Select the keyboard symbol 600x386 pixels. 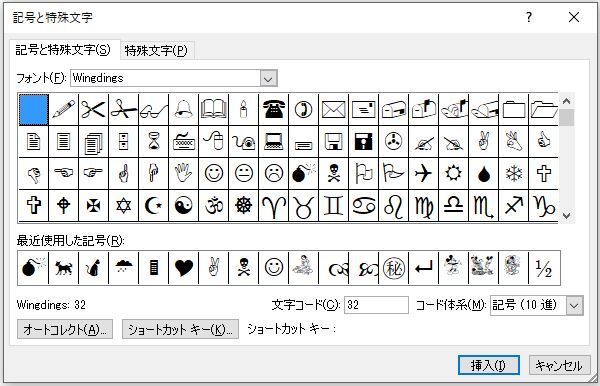184,142
